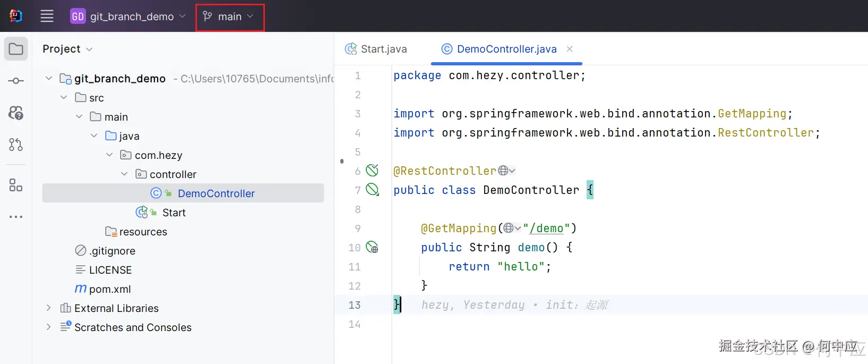868x364 pixels.
Task: Select pom.xml in project tree
Action: click(x=109, y=289)
